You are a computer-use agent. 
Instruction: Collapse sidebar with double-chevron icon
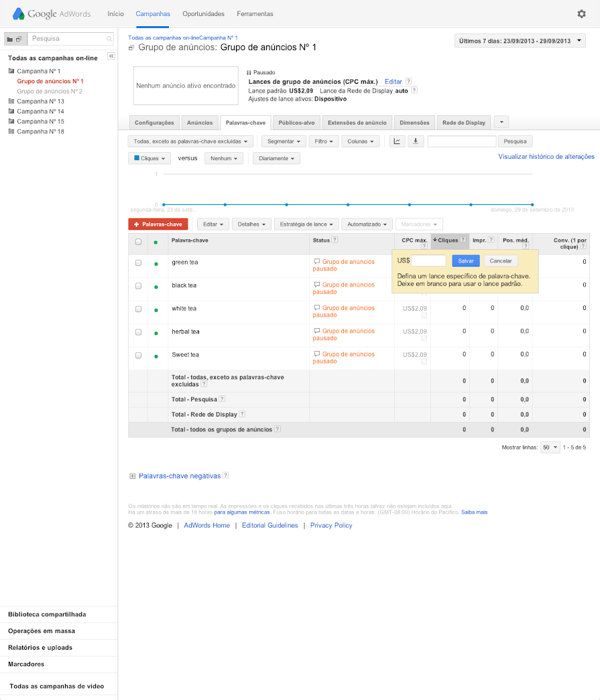[111, 56]
